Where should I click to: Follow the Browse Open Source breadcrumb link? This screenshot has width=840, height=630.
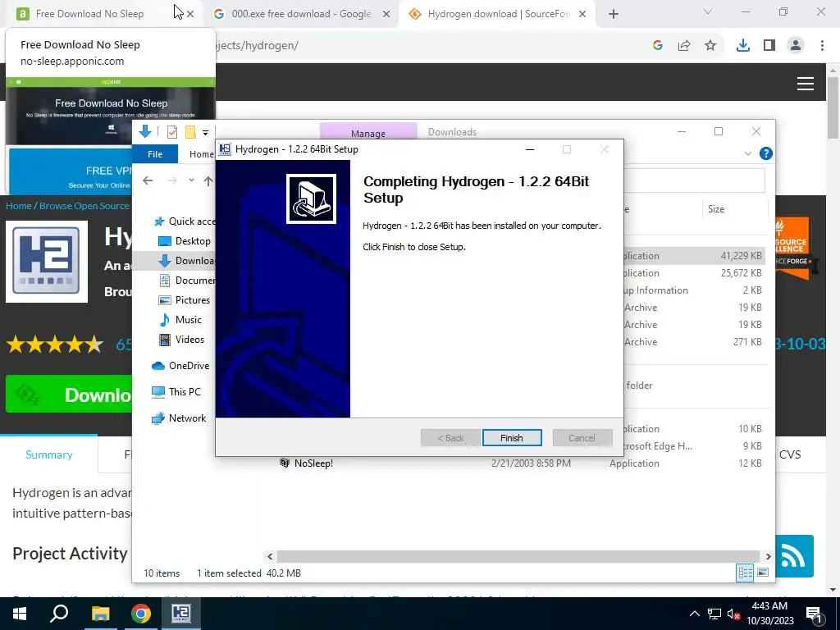click(x=84, y=206)
